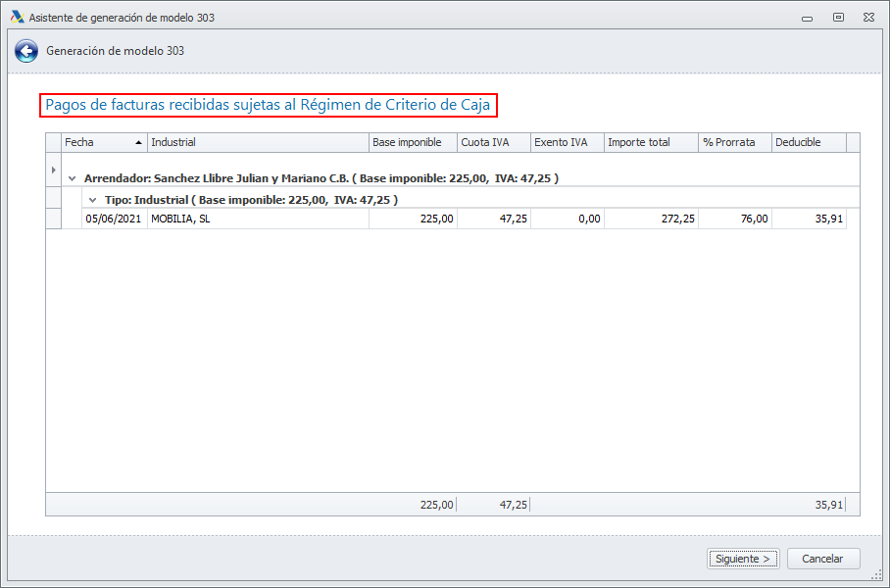Go back with the blue arrow icon
The image size is (890, 588).
click(26, 51)
